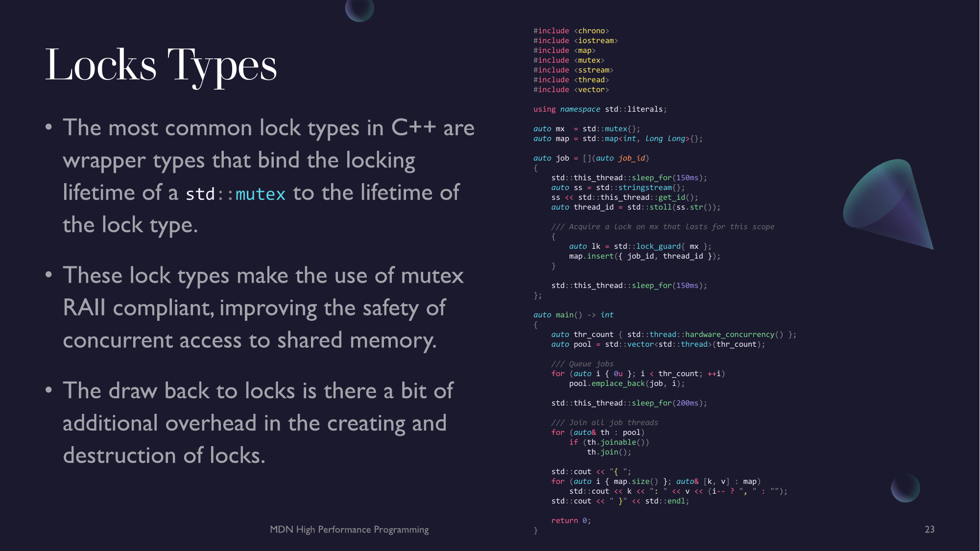
Task: Click the '#include <iostream>' line
Action: (x=575, y=41)
